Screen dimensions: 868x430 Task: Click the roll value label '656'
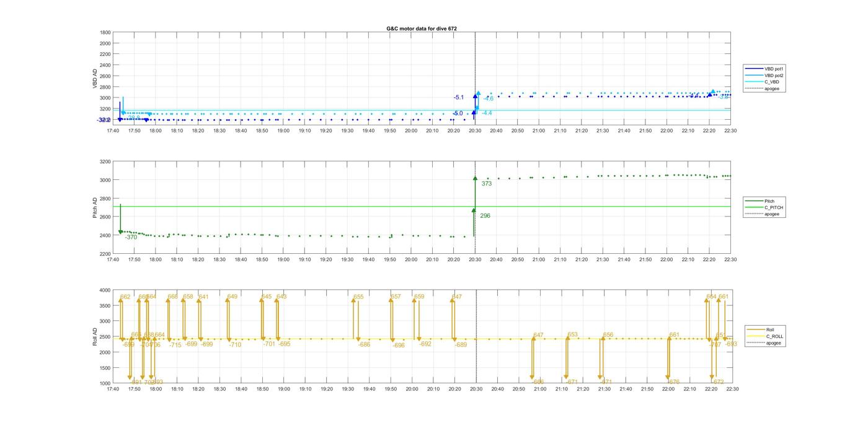coord(608,335)
